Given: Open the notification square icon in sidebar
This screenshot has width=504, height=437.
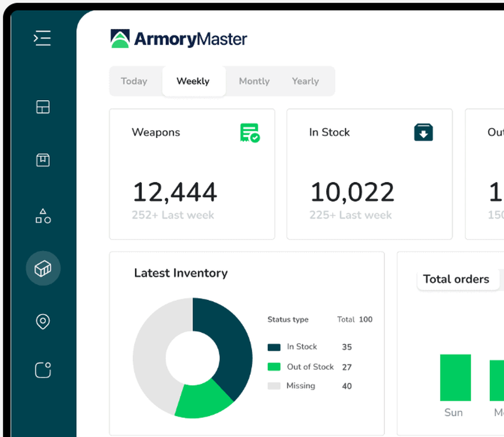Looking at the screenshot, I should pyautogui.click(x=43, y=370).
